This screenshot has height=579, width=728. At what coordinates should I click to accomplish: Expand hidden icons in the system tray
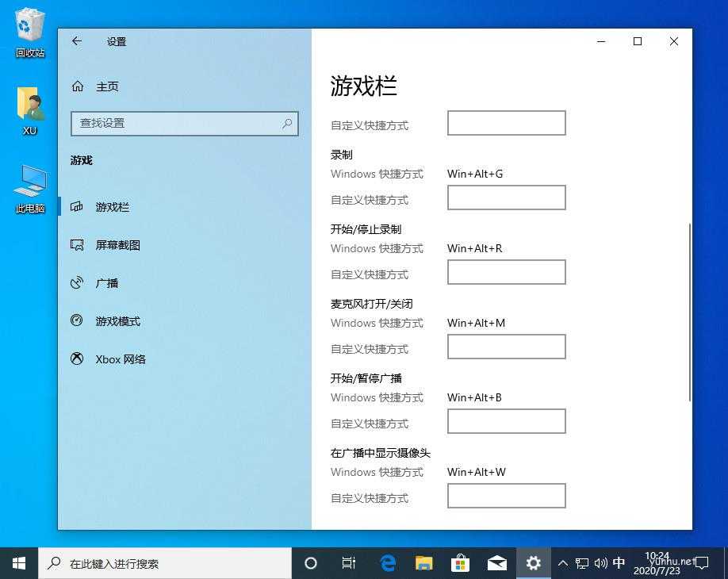click(562, 562)
